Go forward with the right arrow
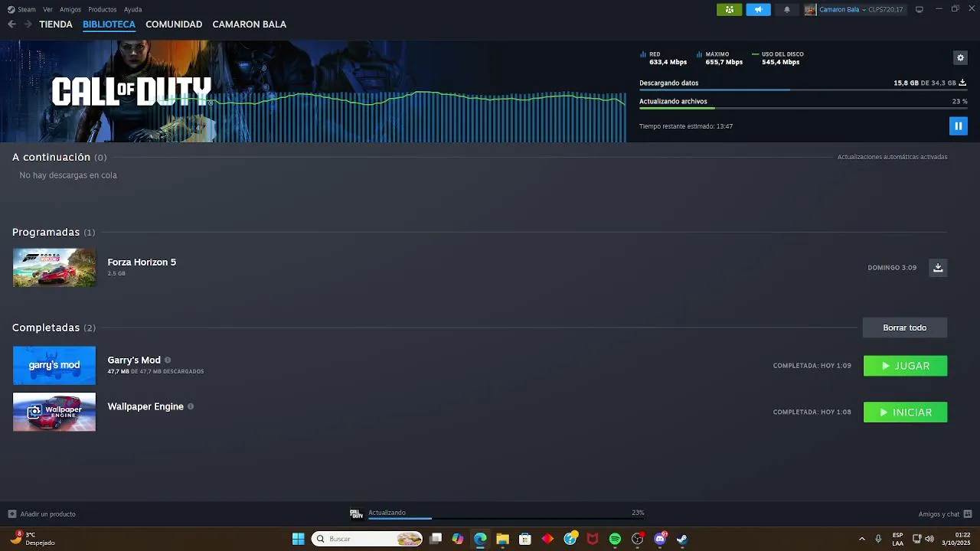 (x=28, y=24)
